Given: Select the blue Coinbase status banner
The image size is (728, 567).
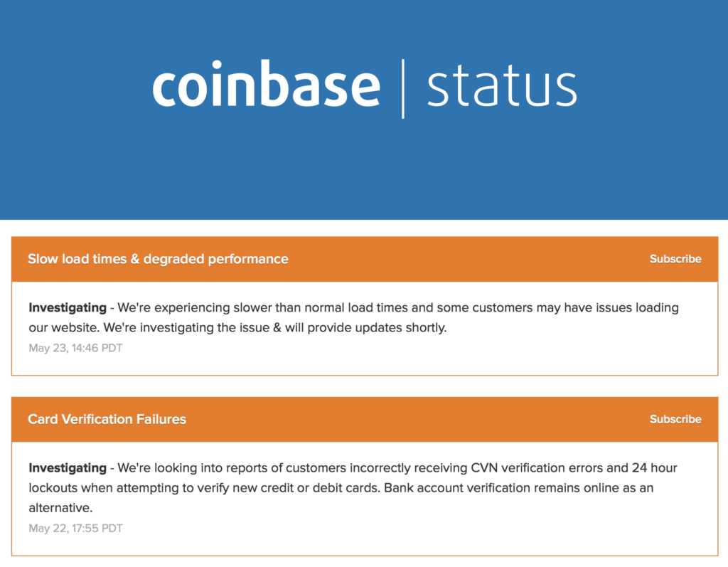Looking at the screenshot, I should (364, 164).
